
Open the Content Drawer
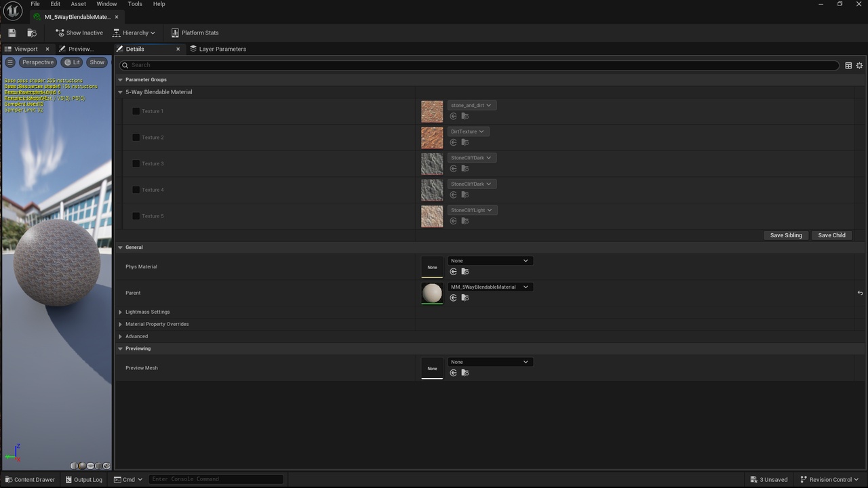29,479
